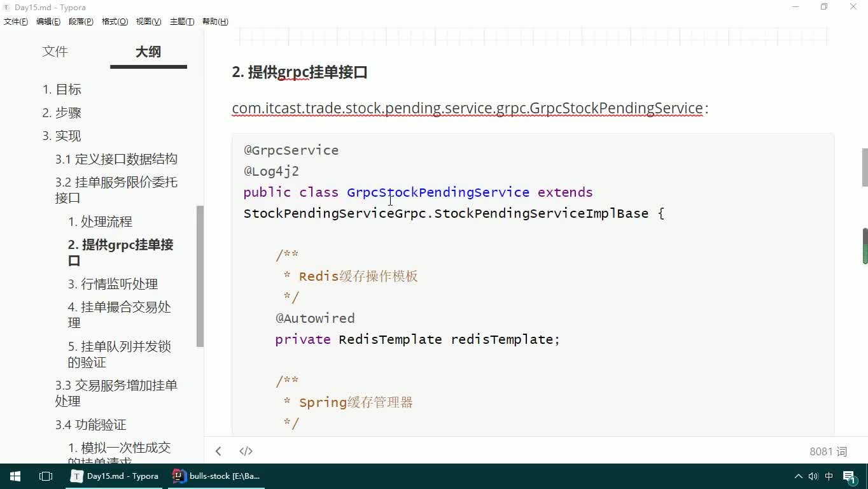The image size is (868, 489).
Task: Click the Spring缓存管理器 comment
Action: pyautogui.click(x=356, y=402)
